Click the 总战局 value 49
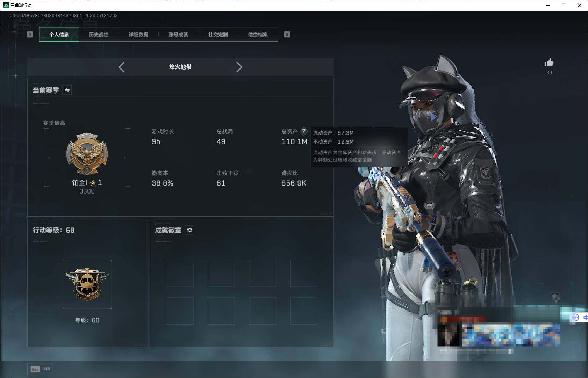 221,142
